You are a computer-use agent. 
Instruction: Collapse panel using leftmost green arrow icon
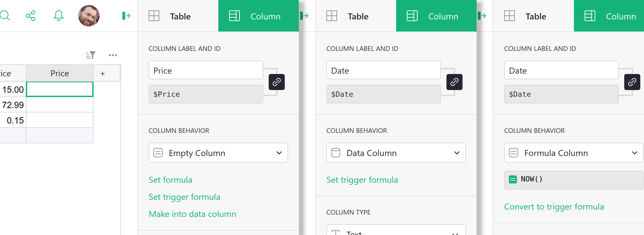pyautogui.click(x=126, y=16)
